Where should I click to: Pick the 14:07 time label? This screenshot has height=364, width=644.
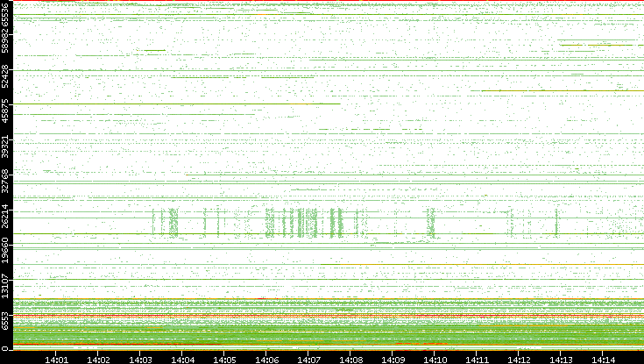coord(308,359)
